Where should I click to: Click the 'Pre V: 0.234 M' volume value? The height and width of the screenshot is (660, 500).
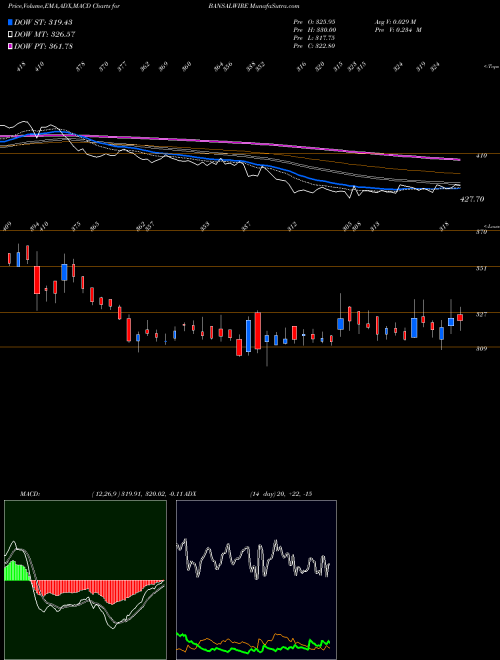tap(398, 30)
